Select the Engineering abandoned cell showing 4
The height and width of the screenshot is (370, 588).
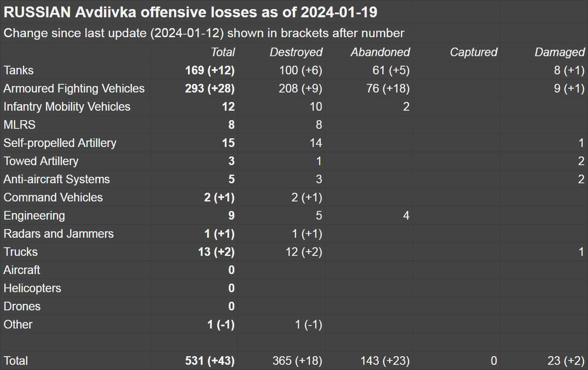click(x=406, y=216)
